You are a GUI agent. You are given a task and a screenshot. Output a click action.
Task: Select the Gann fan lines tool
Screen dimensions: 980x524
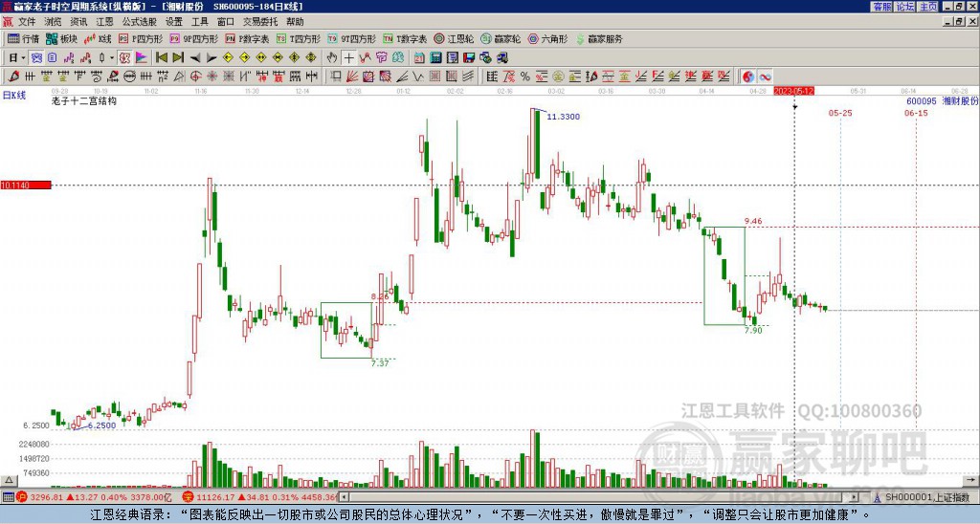(x=352, y=76)
